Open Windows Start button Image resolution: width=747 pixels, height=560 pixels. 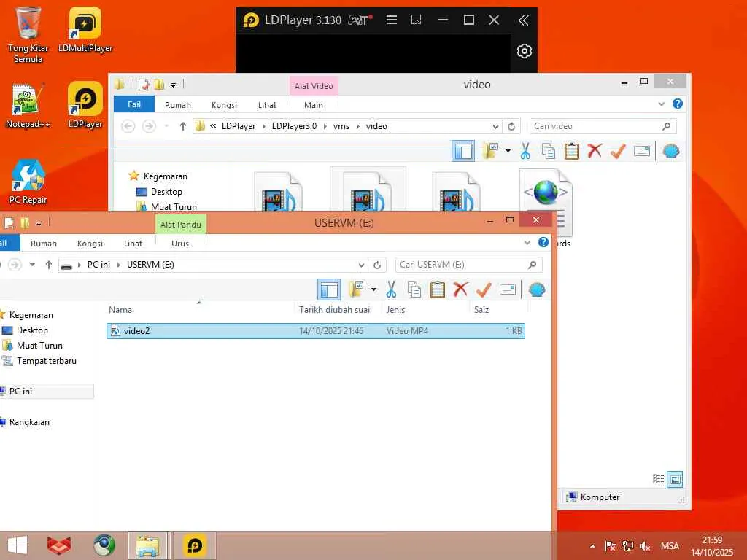18,545
